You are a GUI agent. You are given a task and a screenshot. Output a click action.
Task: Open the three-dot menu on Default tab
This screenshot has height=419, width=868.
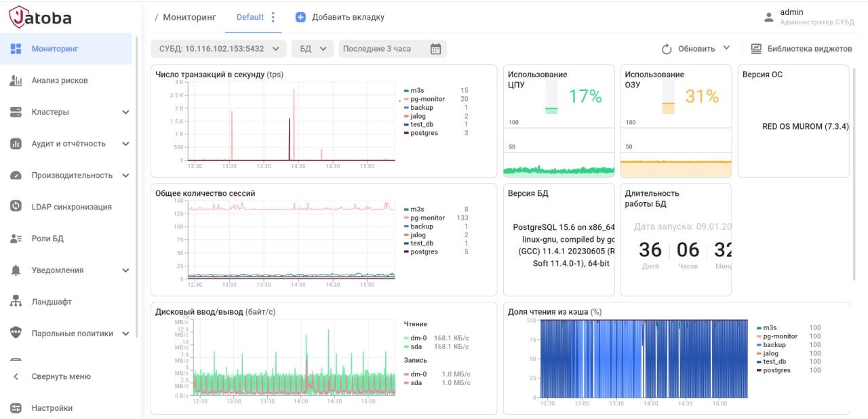(273, 17)
